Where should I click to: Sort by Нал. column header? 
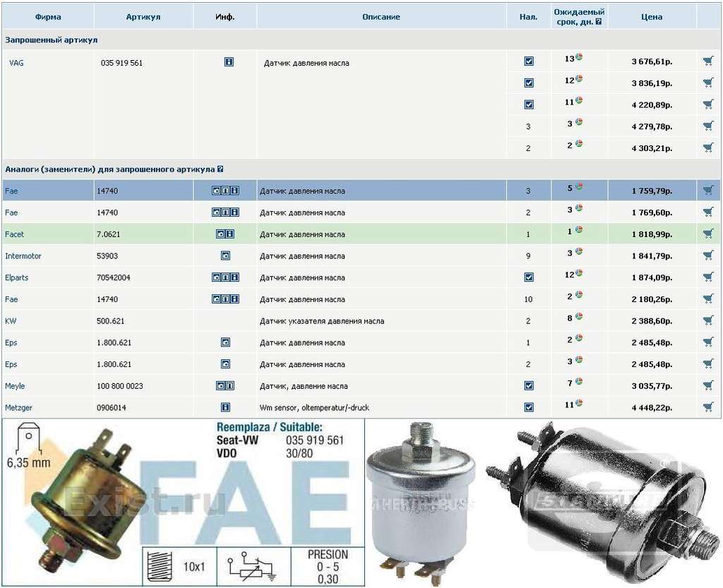pos(528,17)
